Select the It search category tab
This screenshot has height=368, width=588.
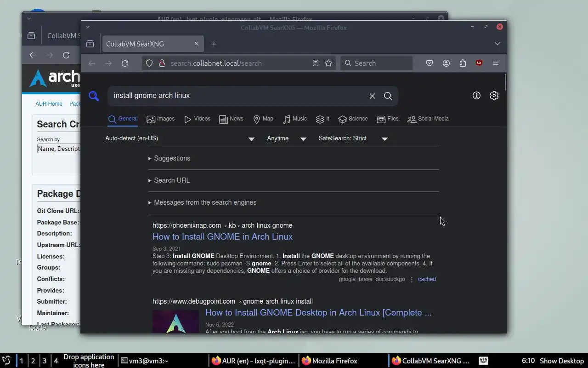[x=323, y=119]
